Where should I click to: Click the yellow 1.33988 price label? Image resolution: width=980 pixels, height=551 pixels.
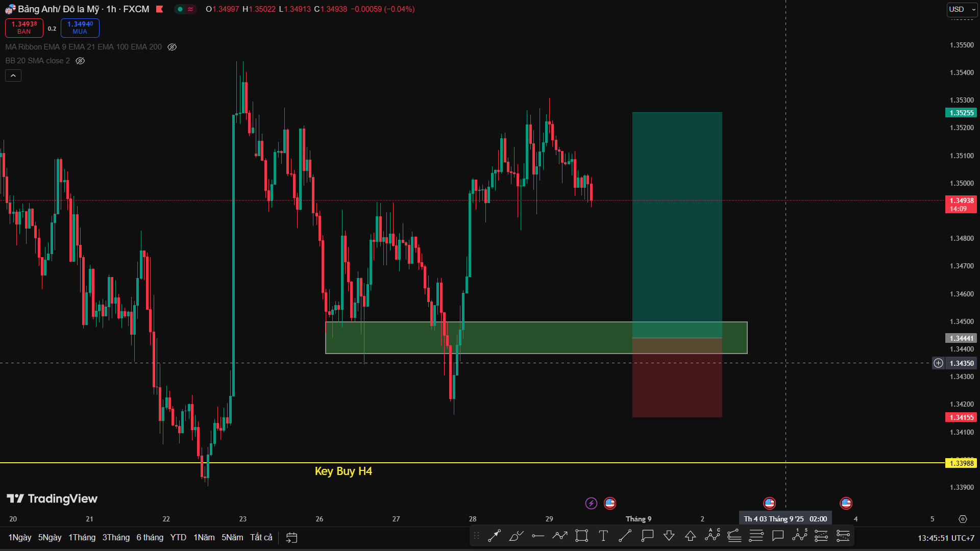[x=961, y=463]
